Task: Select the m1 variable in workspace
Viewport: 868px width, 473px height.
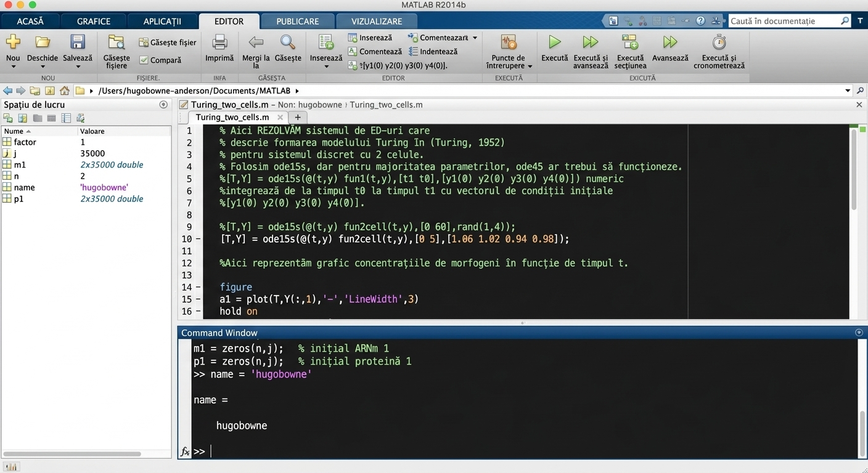Action: click(x=86, y=165)
